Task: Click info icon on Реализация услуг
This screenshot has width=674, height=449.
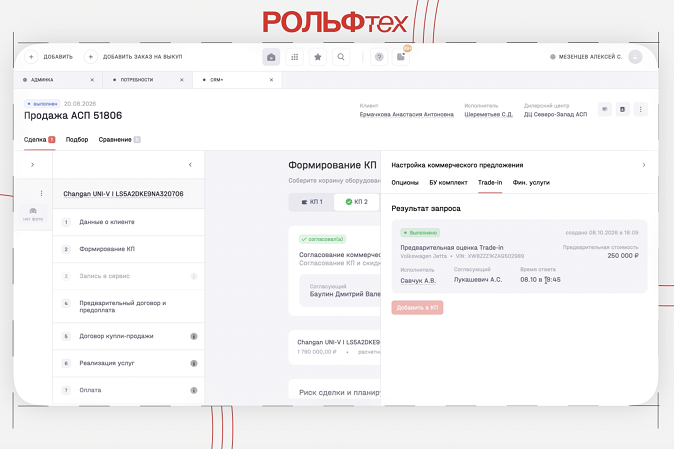Action: [x=194, y=363]
